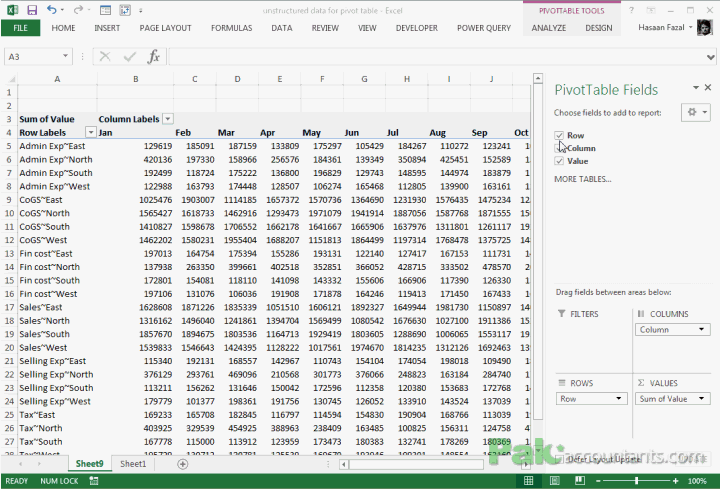Viewport: 720px width, 489px height.
Task: Click the Select All corner triangle
Action: pos(11,79)
